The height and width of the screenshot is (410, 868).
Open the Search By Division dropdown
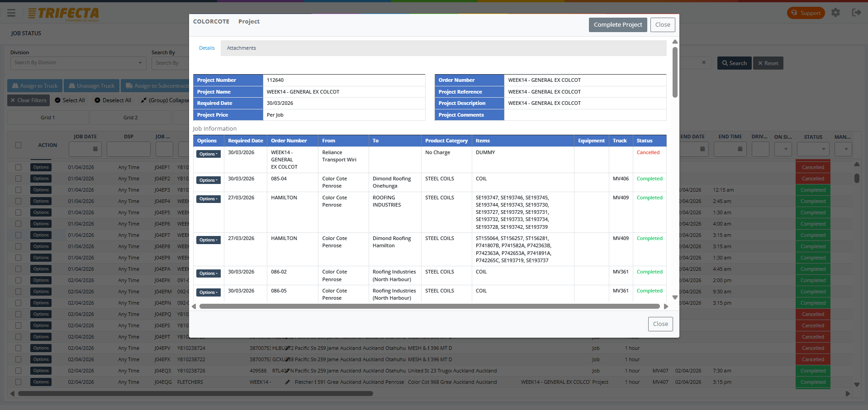click(78, 63)
